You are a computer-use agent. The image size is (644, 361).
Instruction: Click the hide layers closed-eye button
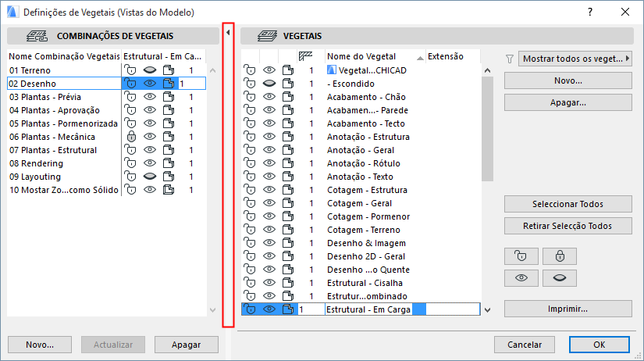[x=559, y=277]
